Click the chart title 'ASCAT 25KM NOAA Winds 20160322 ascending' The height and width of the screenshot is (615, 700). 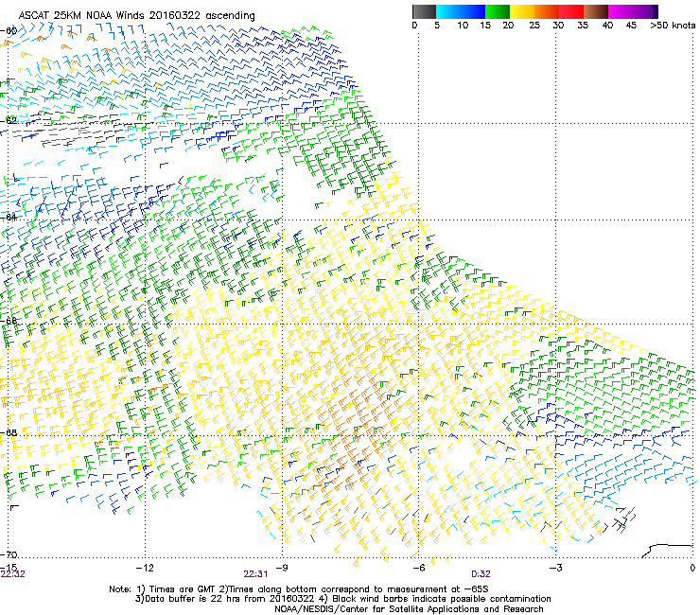136,15
